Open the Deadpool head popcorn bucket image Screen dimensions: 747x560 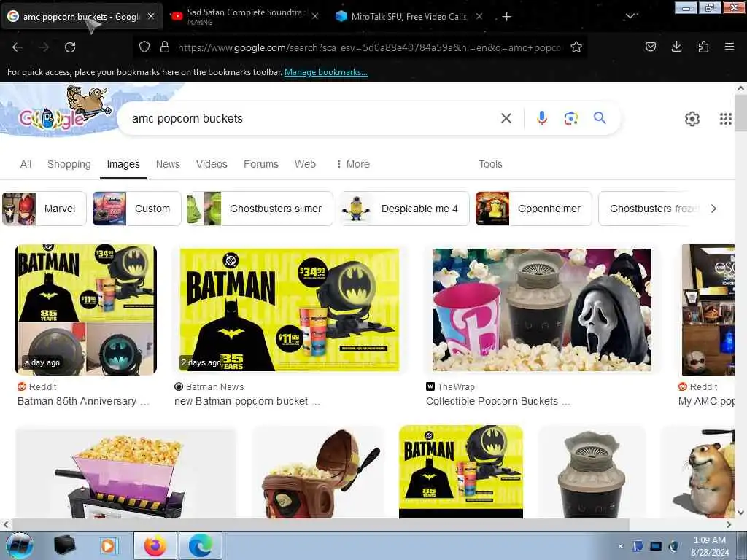(x=318, y=474)
